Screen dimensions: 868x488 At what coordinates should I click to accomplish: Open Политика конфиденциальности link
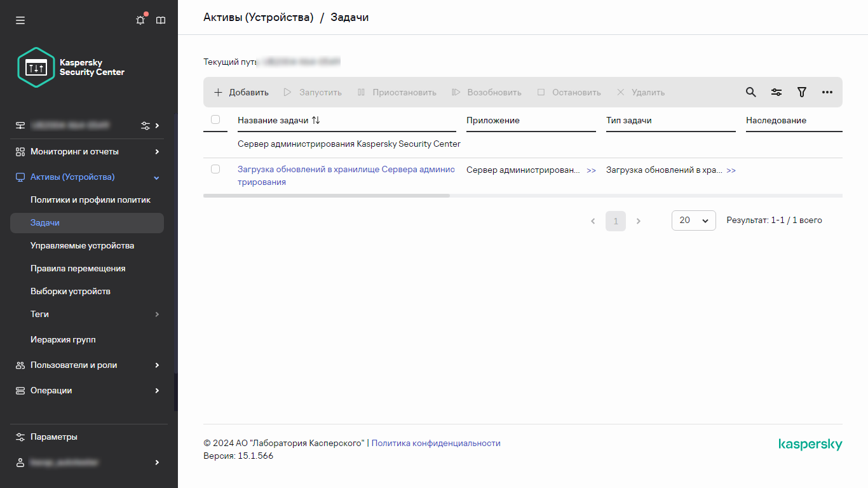[436, 444]
